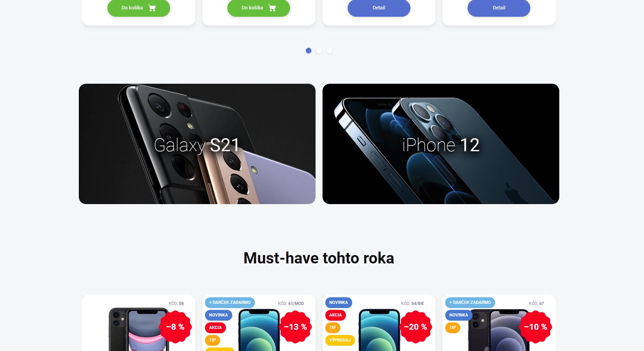Click TIP tag on product 67
The height and width of the screenshot is (351, 644).
[453, 328]
